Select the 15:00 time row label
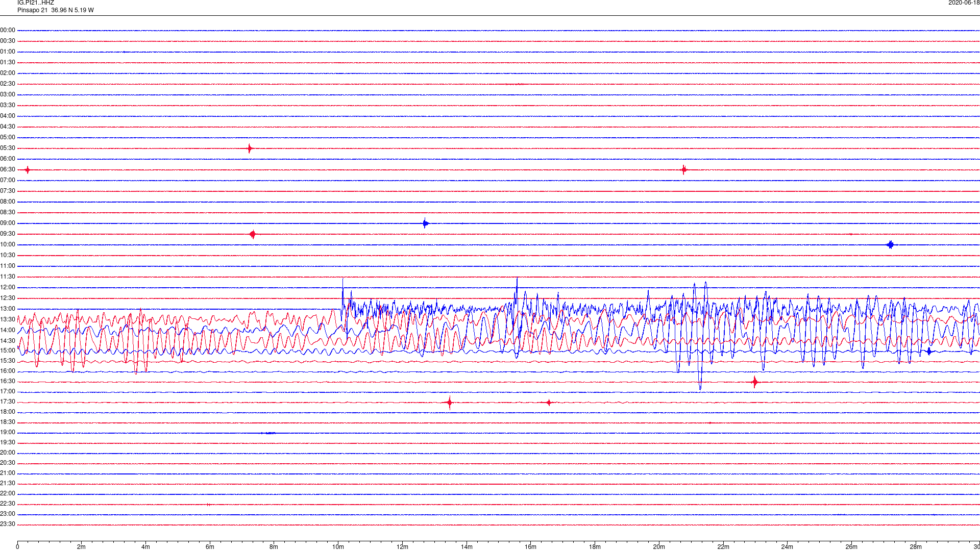Screen dimensions: 980x551 click(8, 350)
